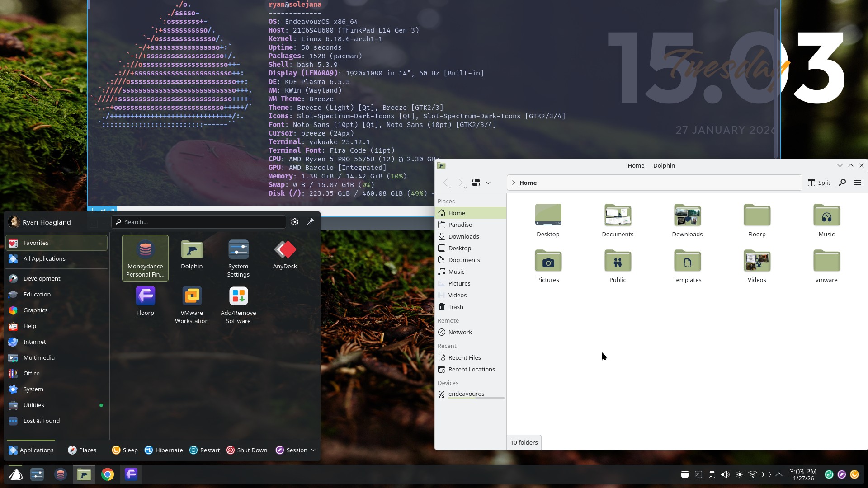The image size is (868, 488).
Task: Click the Dolphin search magnifier icon
Action: pyautogui.click(x=842, y=183)
